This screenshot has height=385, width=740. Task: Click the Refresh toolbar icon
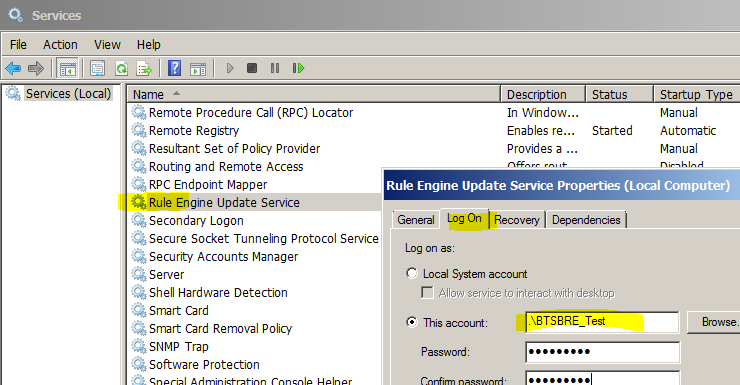tap(121, 68)
